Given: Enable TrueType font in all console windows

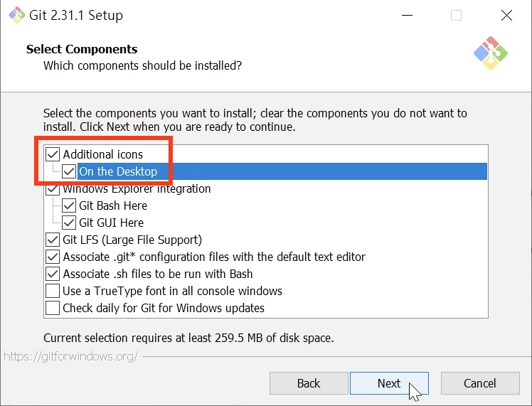Looking at the screenshot, I should point(53,291).
